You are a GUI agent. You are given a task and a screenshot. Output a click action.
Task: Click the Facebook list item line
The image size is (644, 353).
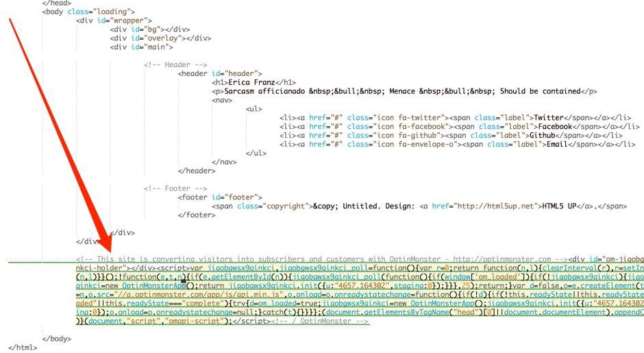459,127
